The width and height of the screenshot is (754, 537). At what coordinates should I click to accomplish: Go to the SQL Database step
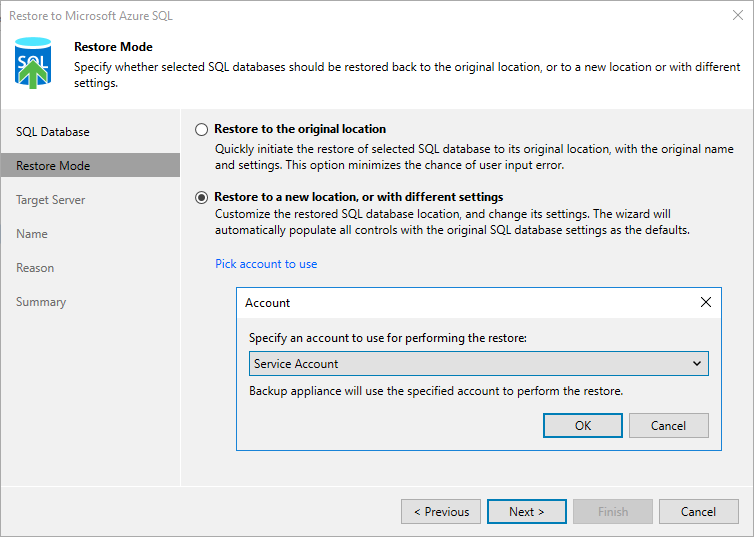[53, 132]
